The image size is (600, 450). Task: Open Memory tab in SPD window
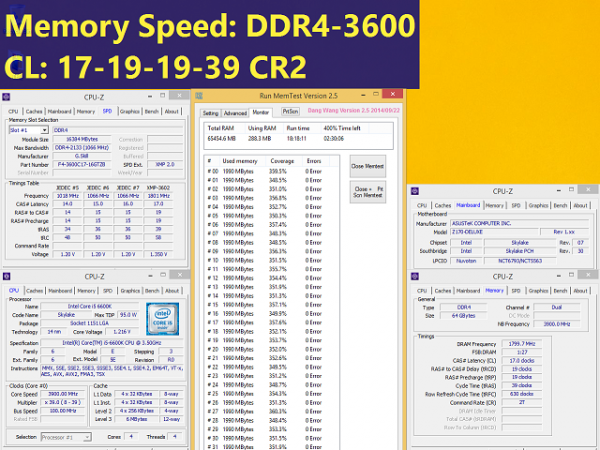(86, 111)
